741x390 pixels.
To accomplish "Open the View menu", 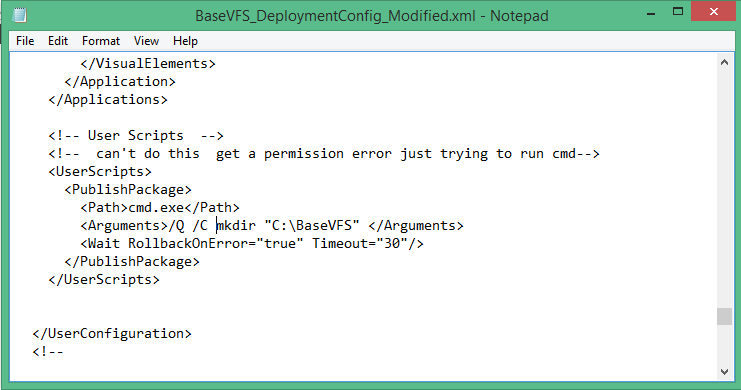I will pos(146,41).
